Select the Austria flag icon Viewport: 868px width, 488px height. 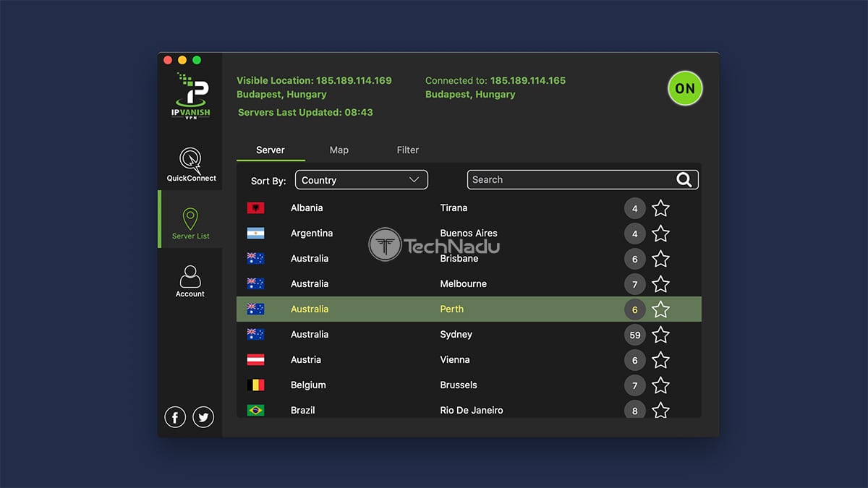(x=255, y=360)
